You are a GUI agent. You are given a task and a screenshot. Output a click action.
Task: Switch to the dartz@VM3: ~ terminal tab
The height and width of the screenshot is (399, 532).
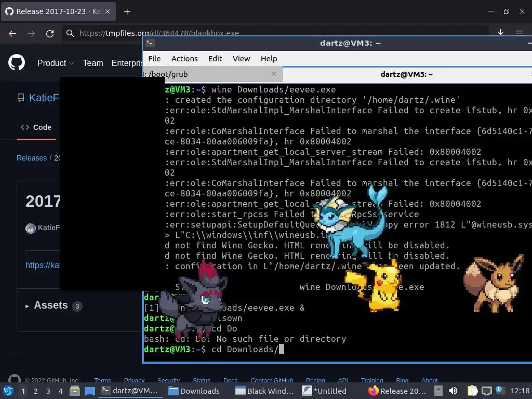pyautogui.click(x=406, y=74)
